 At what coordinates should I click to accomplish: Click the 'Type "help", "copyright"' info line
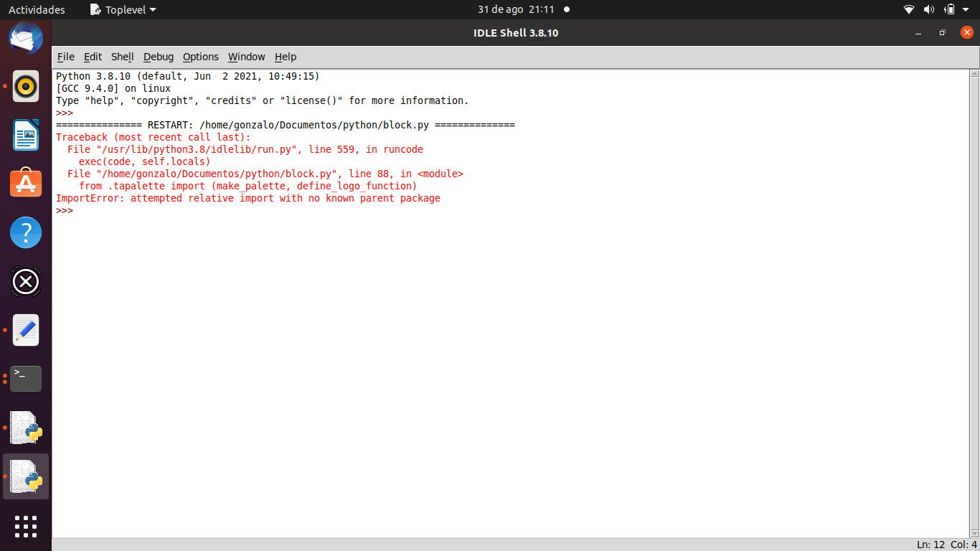click(263, 100)
